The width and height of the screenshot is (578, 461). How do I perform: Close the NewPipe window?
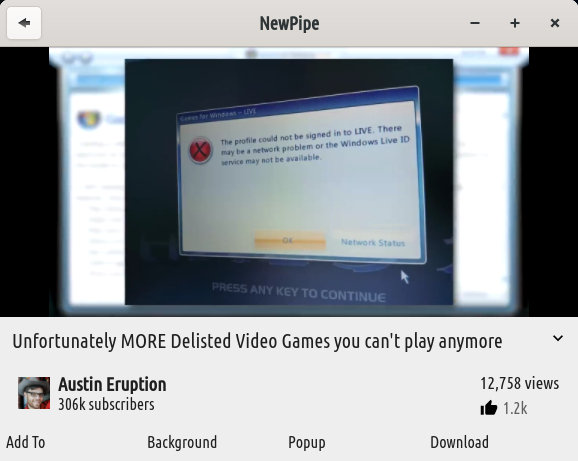pyautogui.click(x=555, y=23)
